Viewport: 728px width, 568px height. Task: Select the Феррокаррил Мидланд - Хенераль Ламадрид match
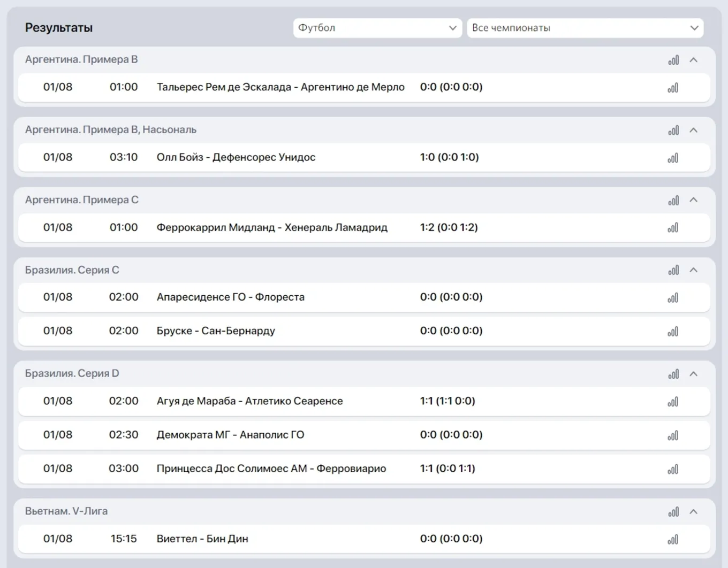pyautogui.click(x=272, y=227)
